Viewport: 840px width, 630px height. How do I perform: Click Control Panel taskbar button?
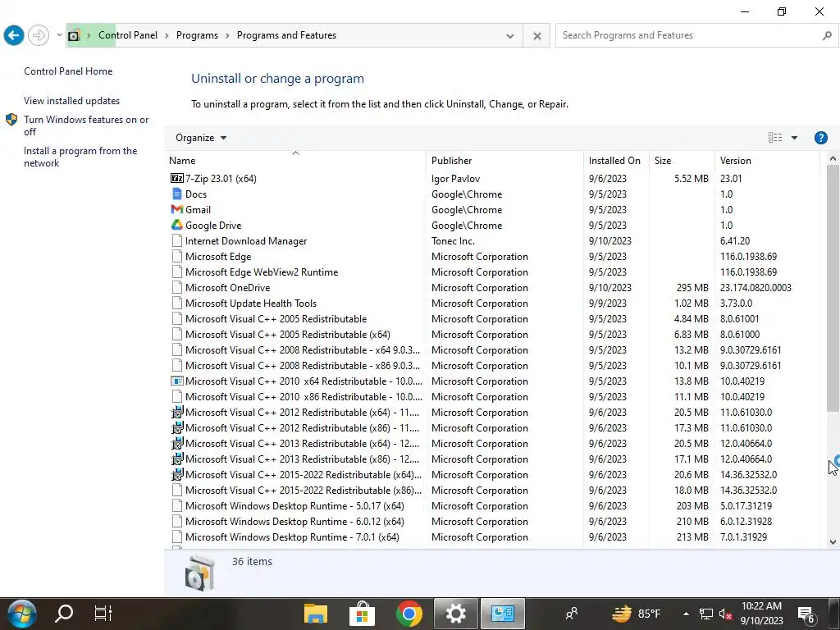[x=503, y=614]
